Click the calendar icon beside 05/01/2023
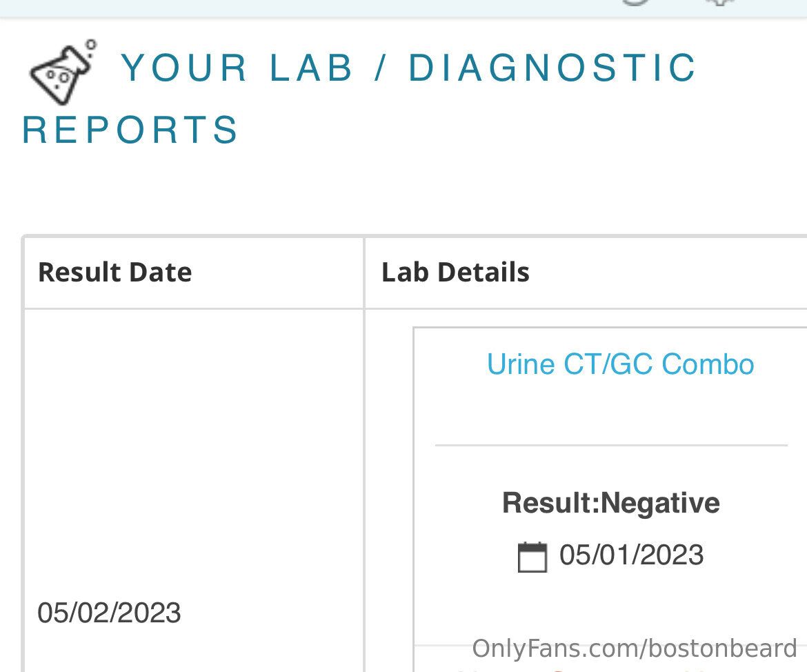 (x=532, y=557)
